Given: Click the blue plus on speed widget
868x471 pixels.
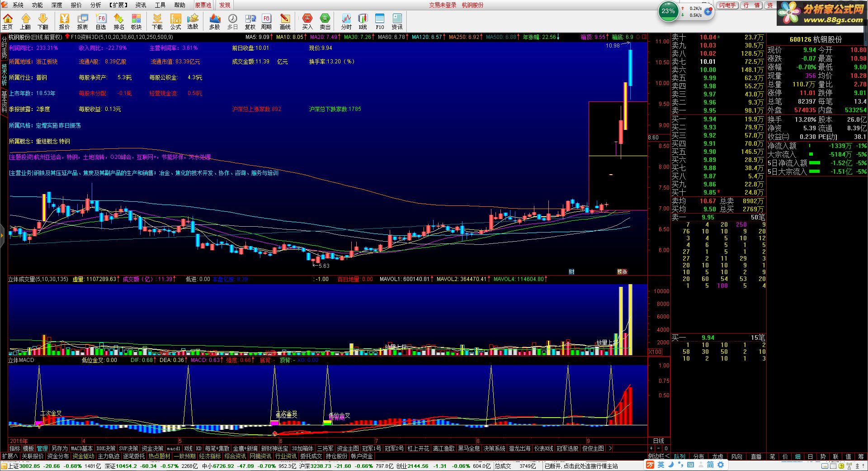Looking at the screenshot, I should 708,12.
